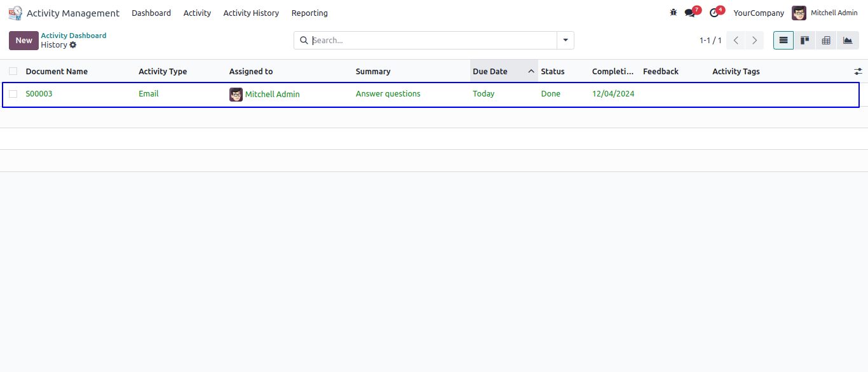The height and width of the screenshot is (372, 868).
Task: Switch to kanban view
Action: tap(804, 41)
